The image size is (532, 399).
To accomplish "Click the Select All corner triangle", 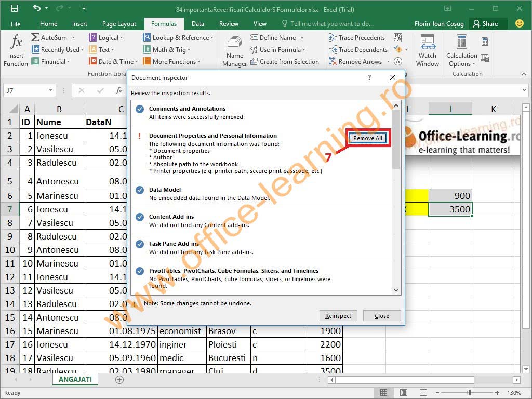I will point(14,109).
